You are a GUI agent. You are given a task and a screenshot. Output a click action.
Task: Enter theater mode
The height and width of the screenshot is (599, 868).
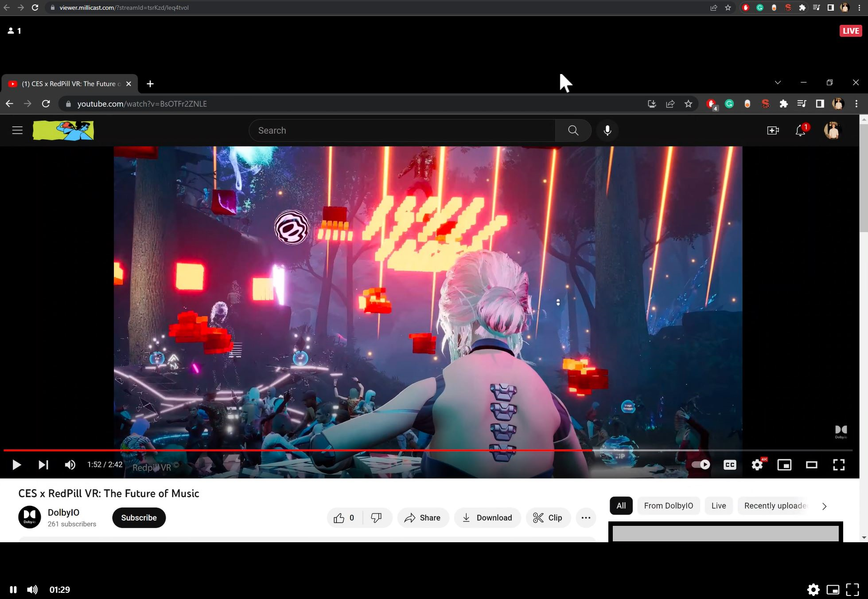(x=811, y=465)
